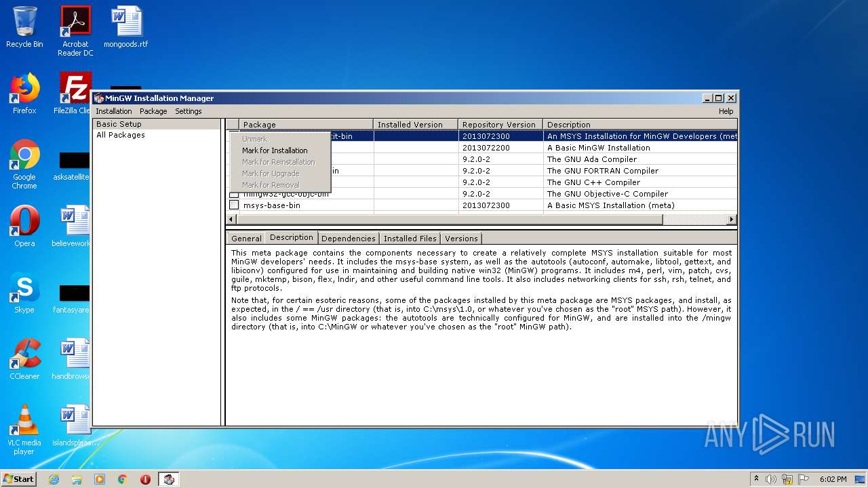Switch to the General tab
The image size is (868, 488).
(246, 239)
